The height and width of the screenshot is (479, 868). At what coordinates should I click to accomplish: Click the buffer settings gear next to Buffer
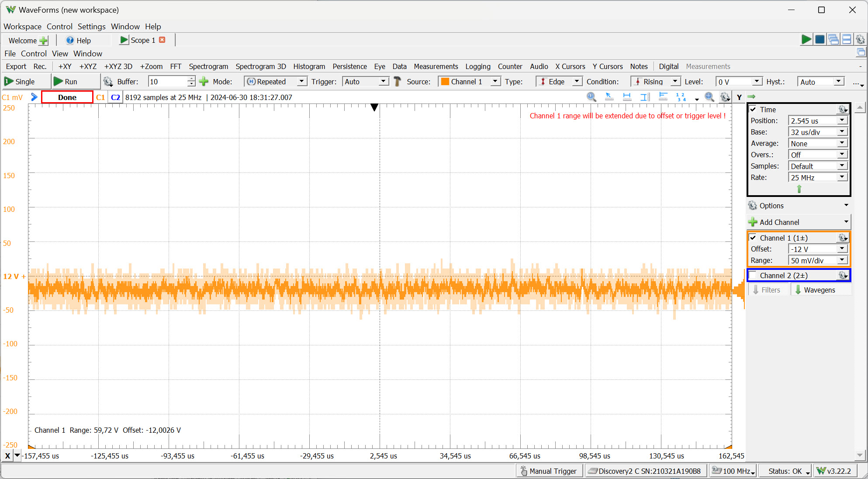click(x=107, y=81)
